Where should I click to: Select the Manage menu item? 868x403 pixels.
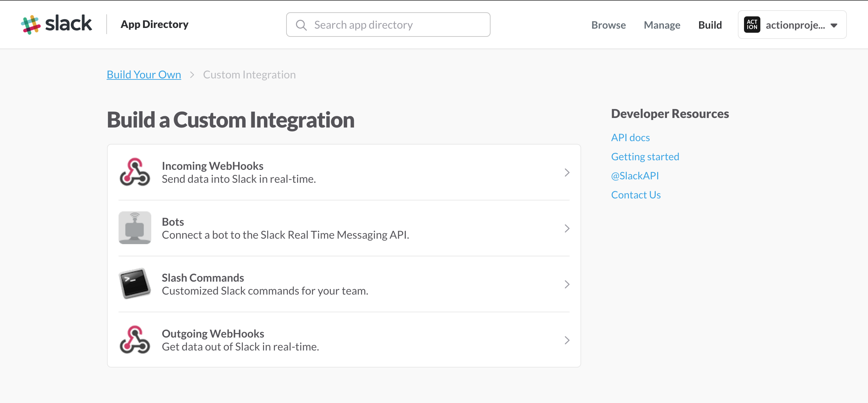click(x=663, y=25)
